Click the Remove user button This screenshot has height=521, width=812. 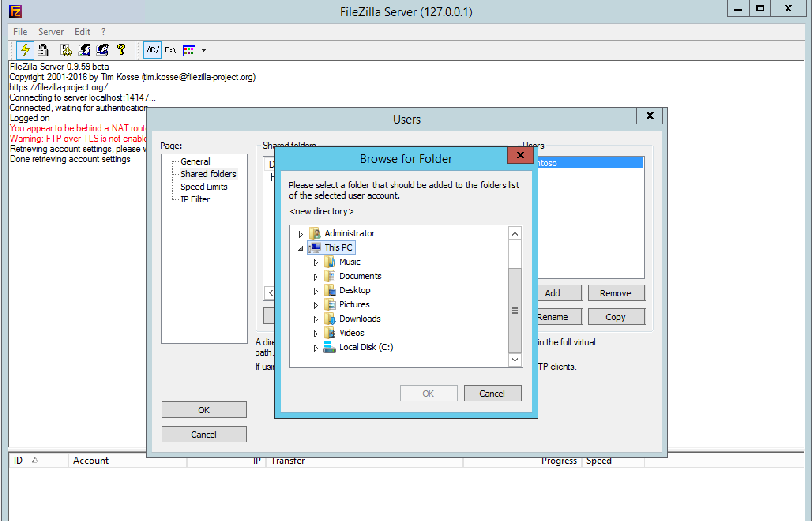tap(615, 293)
